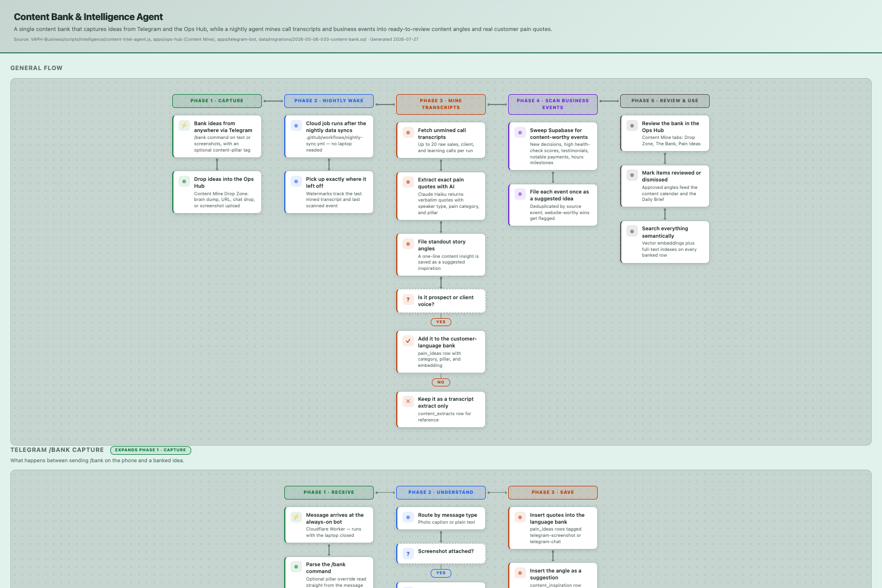This screenshot has height=588, width=882.
Task: Click the YES branch label under prospect question
Action: click(441, 322)
